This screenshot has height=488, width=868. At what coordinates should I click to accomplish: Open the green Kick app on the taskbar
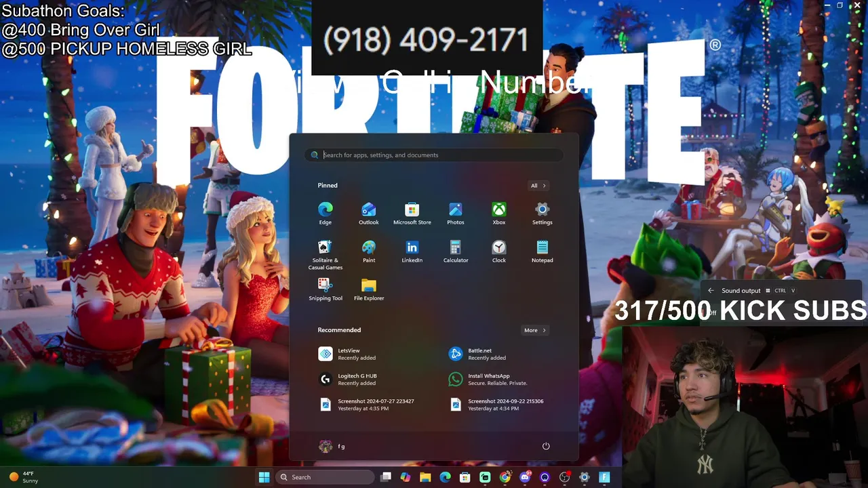click(485, 477)
